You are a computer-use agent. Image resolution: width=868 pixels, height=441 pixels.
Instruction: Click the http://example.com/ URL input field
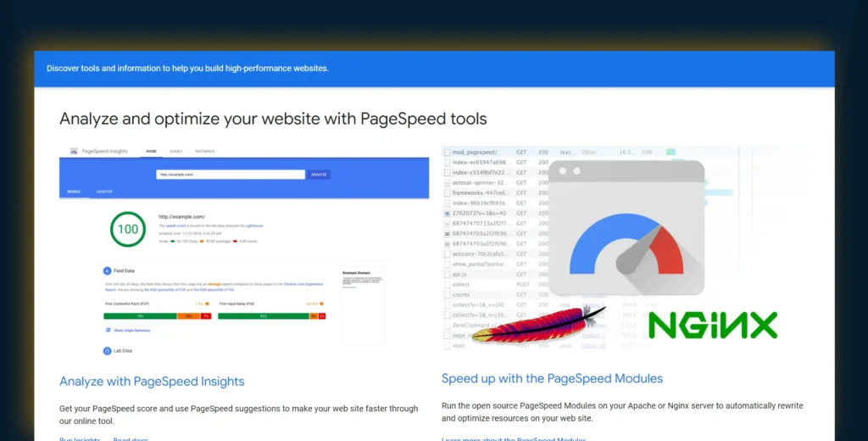point(231,175)
